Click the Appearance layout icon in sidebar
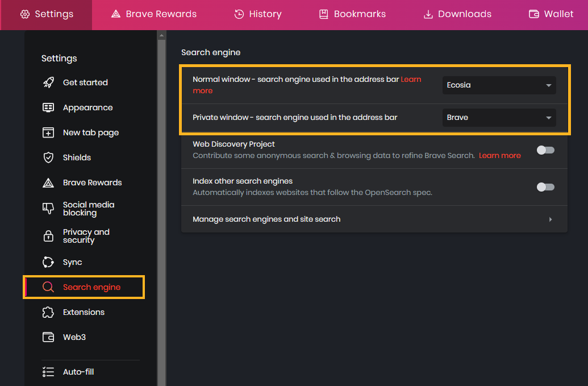The height and width of the screenshot is (386, 588). tap(48, 107)
